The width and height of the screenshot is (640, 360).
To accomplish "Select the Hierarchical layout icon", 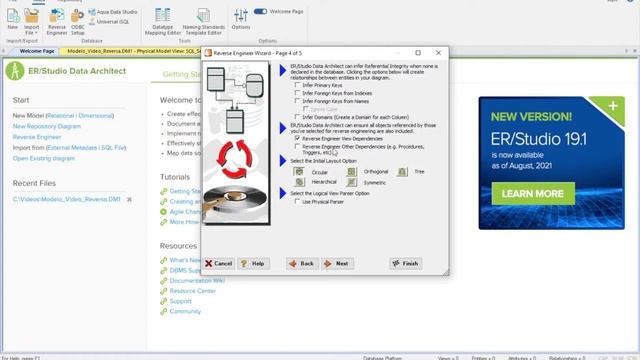I will click(299, 182).
